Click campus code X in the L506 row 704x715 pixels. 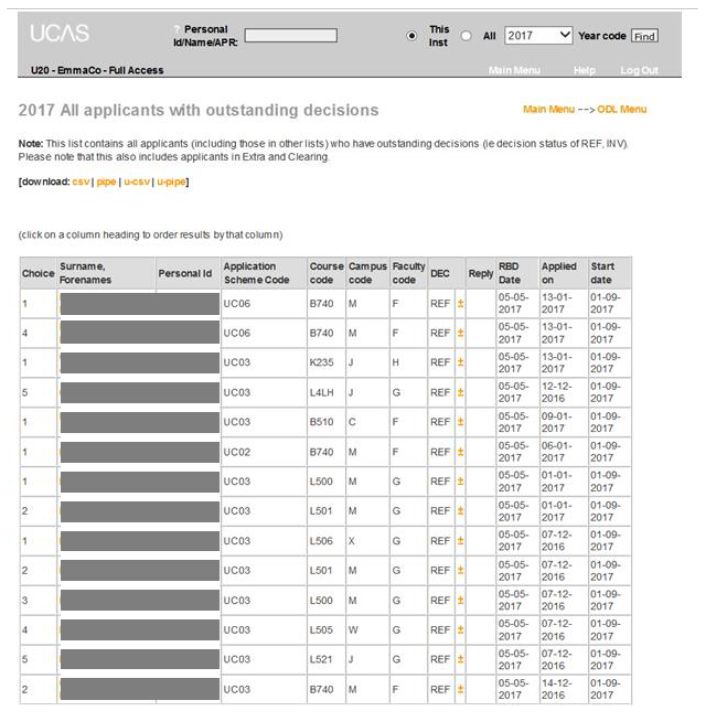pos(352,541)
